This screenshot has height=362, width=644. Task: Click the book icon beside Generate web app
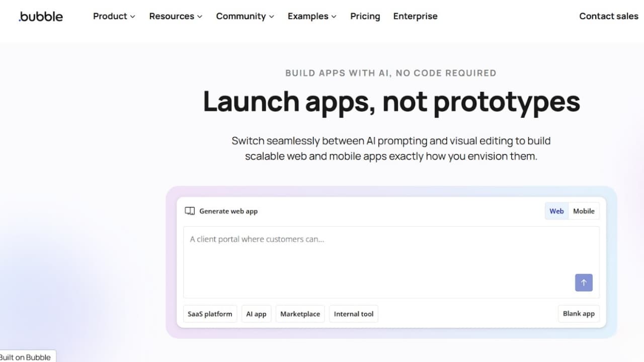(x=190, y=211)
